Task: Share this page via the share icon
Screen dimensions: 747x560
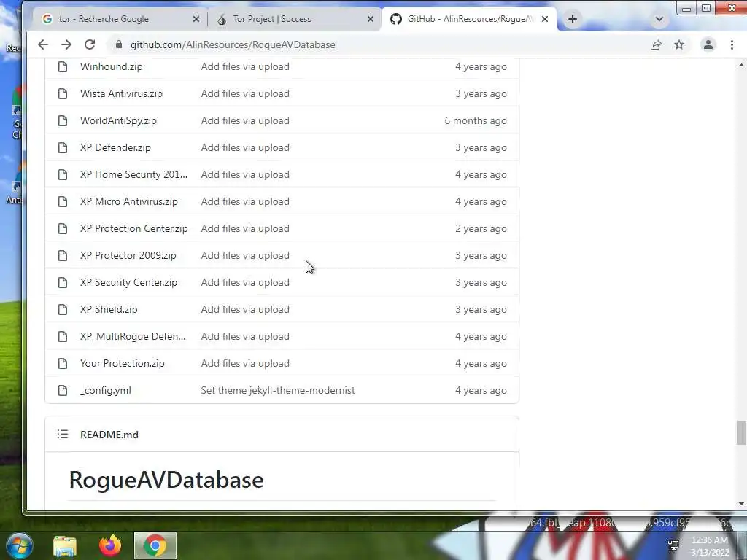Action: [x=656, y=44]
